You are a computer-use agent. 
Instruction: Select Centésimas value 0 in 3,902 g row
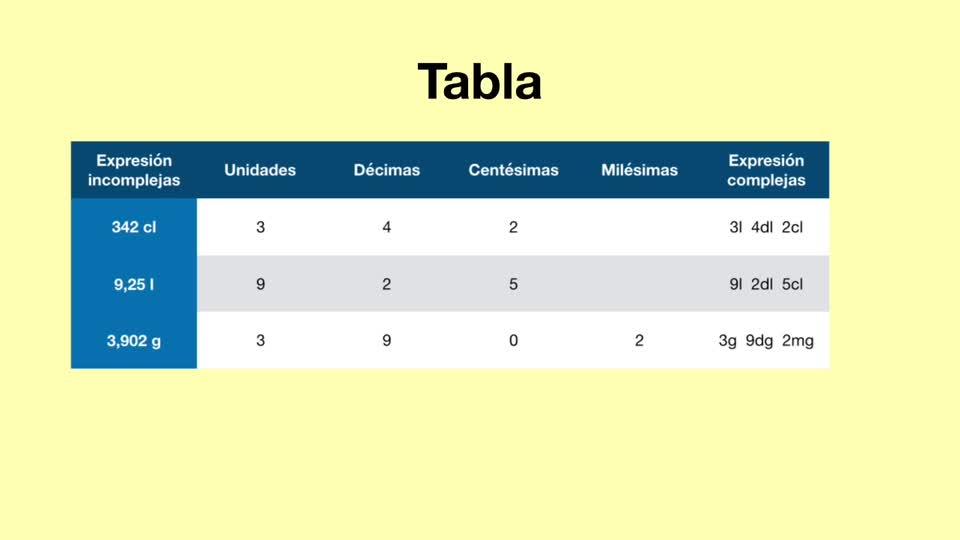coord(513,340)
